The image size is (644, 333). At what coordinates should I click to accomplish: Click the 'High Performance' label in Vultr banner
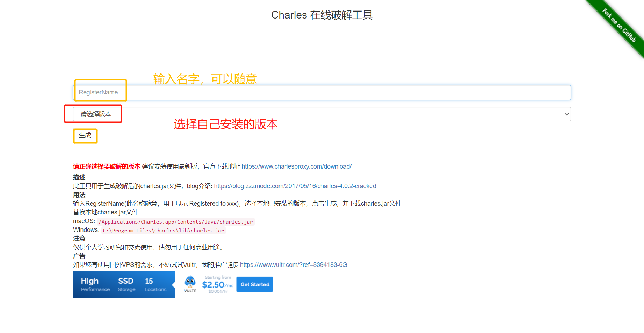point(94,284)
